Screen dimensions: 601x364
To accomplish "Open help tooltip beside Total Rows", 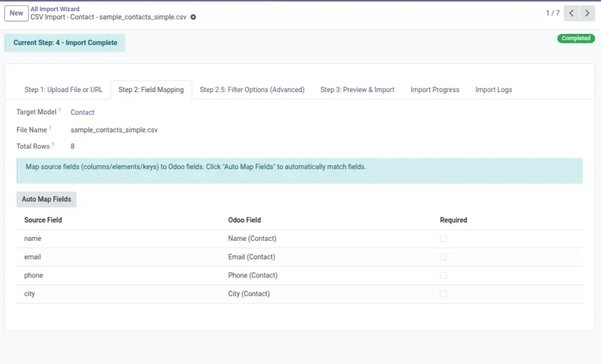I will click(x=53, y=144).
